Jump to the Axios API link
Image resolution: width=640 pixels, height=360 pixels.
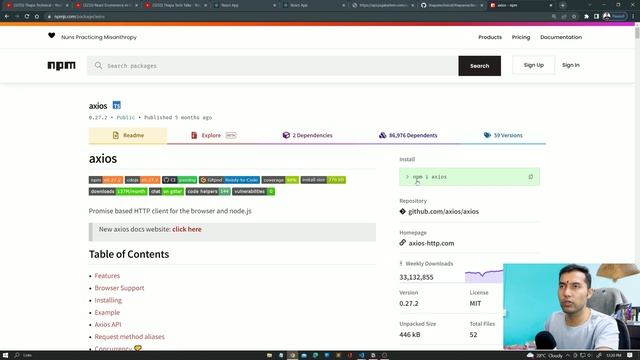pyautogui.click(x=108, y=324)
